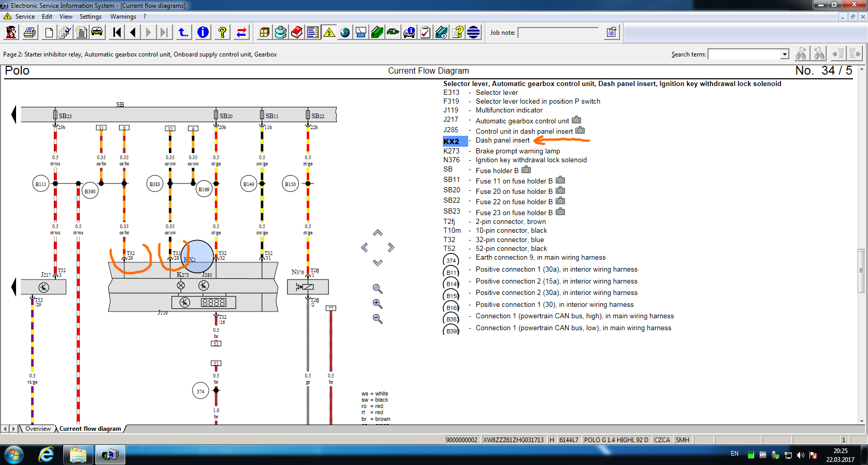This screenshot has height=465, width=868.
Task: Click the N376 legend entry
Action: pos(452,160)
